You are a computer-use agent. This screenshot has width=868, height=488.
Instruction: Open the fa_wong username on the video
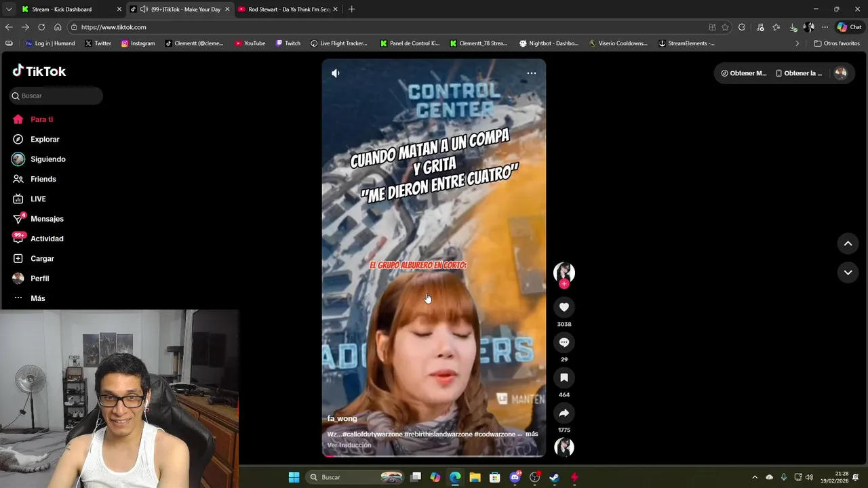[x=342, y=419]
